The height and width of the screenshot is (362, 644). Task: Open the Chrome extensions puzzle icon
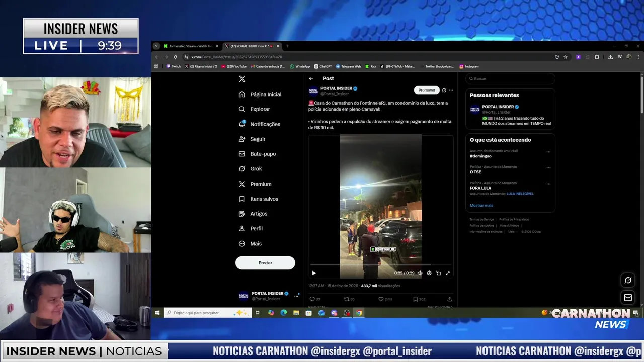(597, 57)
